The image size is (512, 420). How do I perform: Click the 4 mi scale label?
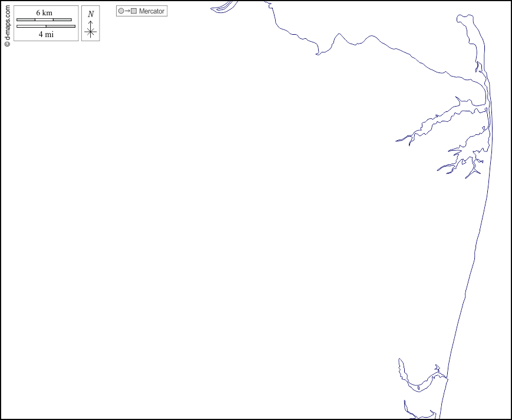[46, 34]
